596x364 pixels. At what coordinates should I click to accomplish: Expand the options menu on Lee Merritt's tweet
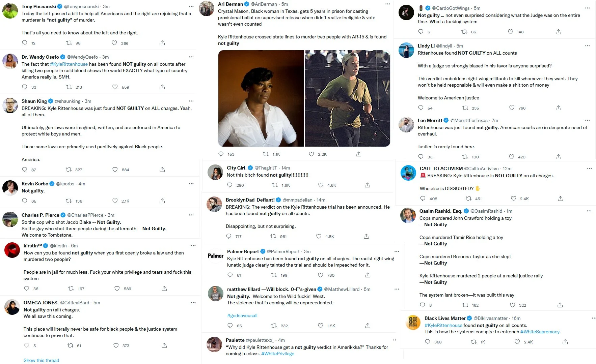coord(588,120)
